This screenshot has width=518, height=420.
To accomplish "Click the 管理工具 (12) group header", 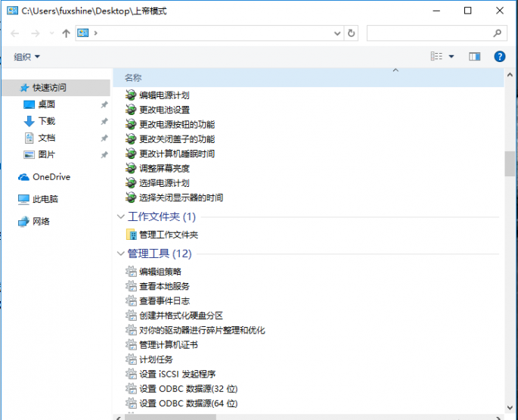I will click(160, 254).
